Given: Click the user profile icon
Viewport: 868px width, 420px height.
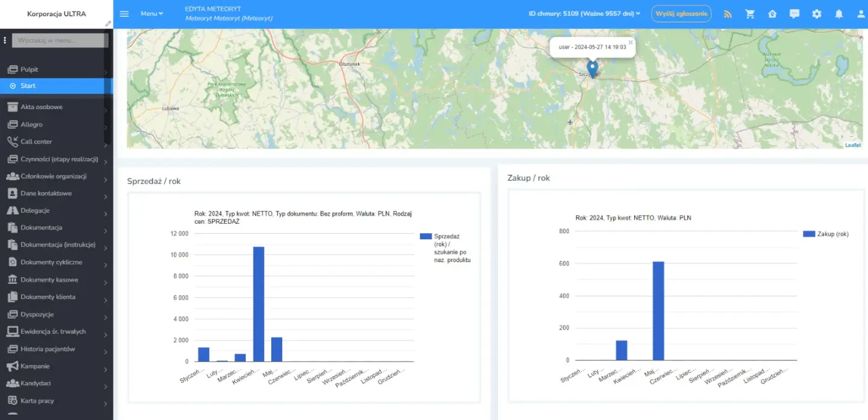Looking at the screenshot, I should [x=861, y=14].
